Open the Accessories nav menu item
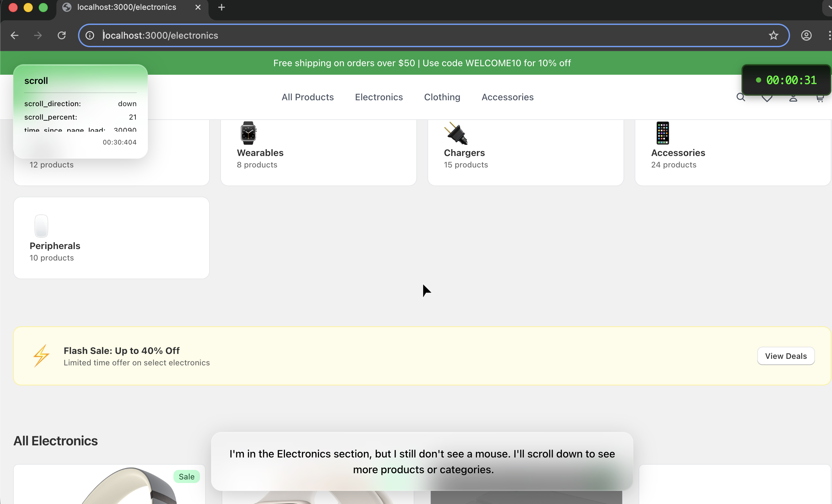The width and height of the screenshot is (832, 504). 507,97
